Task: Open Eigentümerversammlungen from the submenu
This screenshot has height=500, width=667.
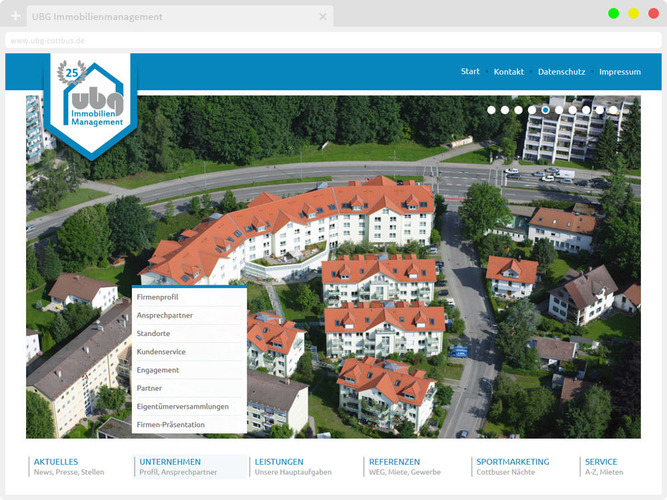Action: click(183, 406)
